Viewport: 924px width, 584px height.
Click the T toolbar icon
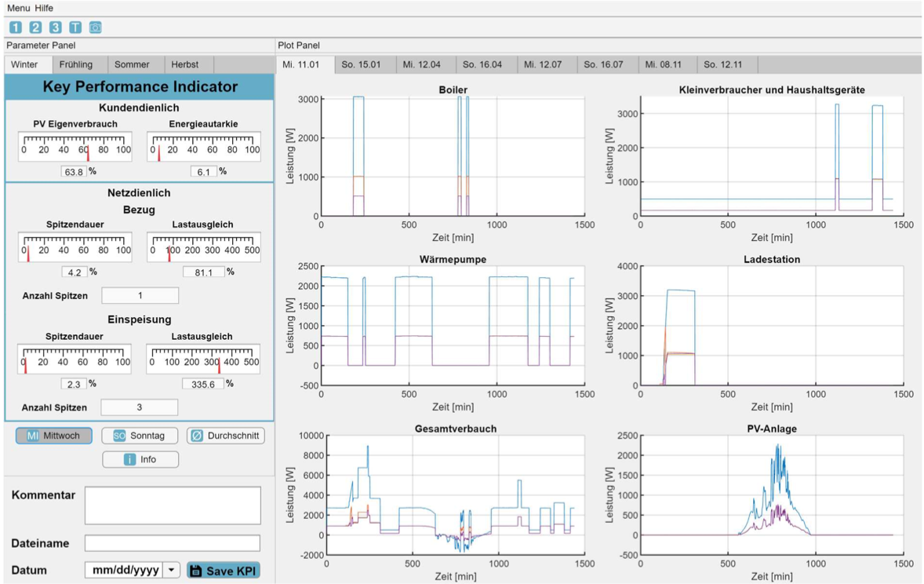75,27
